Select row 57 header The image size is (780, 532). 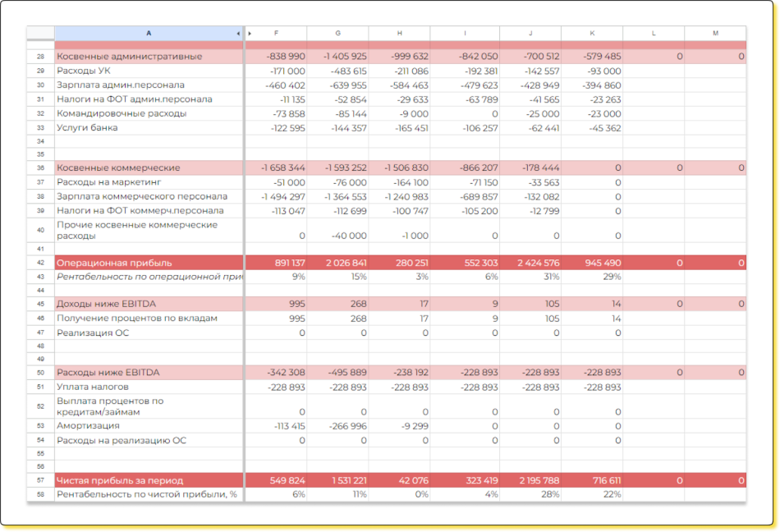40,480
